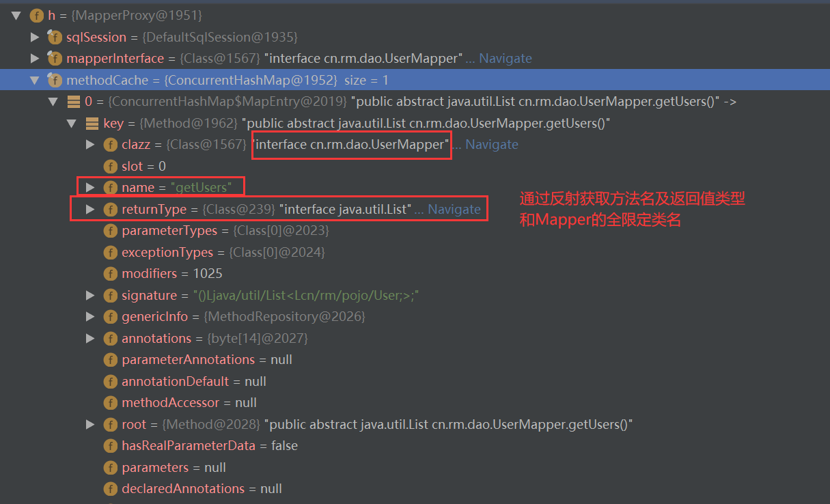The image size is (830, 504).
Task: Select parameterAnnotations = null row
Action: click(x=415, y=359)
